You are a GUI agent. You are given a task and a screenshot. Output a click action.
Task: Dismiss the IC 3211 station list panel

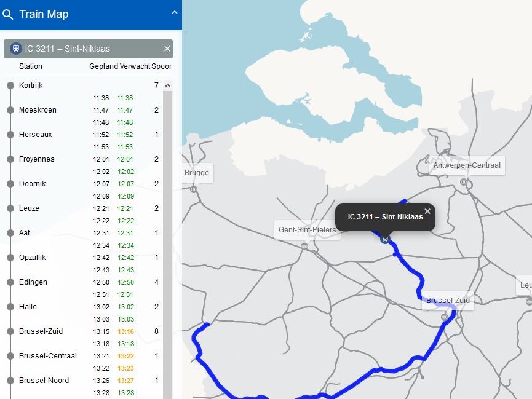point(167,49)
